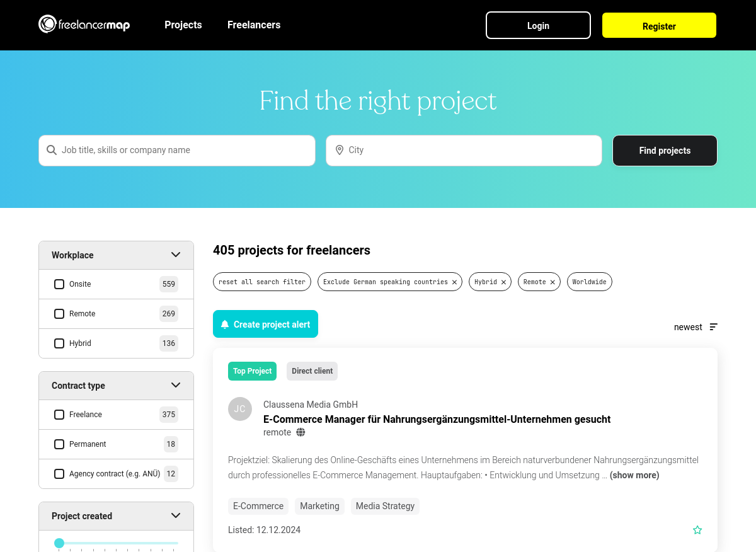Click the magnifier icon in search field
756x552 pixels.
52,150
